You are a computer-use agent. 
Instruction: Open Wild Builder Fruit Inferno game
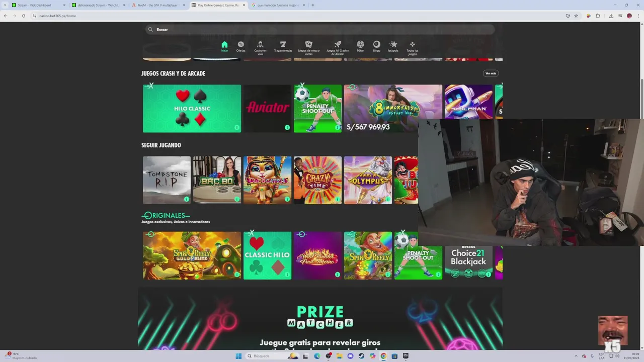click(317, 255)
